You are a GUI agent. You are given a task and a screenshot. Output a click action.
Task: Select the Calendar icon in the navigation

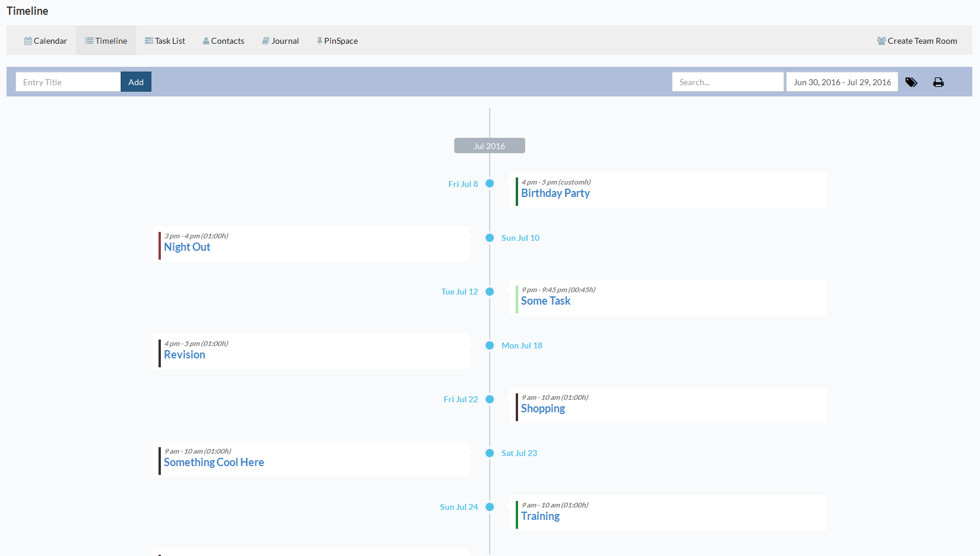pos(28,40)
